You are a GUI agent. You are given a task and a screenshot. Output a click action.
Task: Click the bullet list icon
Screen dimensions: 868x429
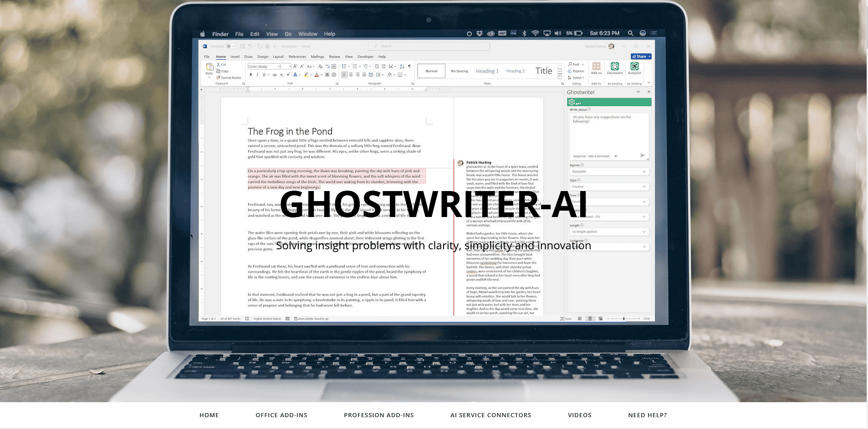tap(344, 66)
